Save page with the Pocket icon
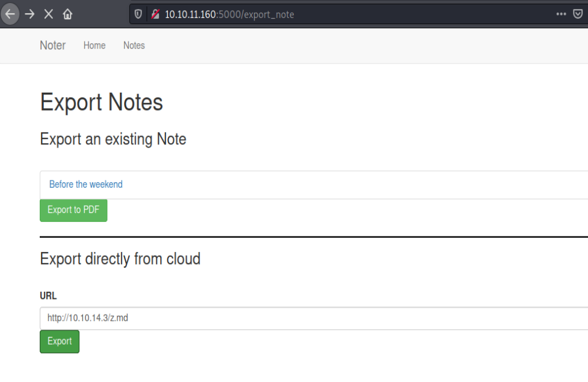588x382 pixels. 578,14
